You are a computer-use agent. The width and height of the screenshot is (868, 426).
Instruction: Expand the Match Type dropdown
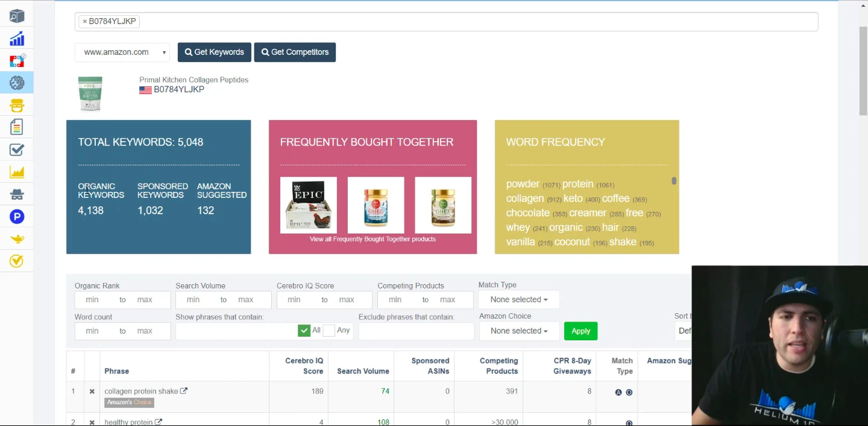point(518,300)
